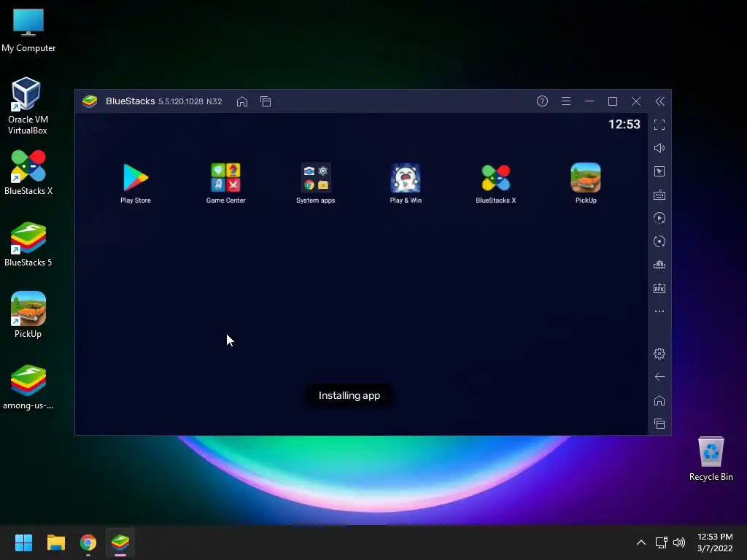Open the macro recorder sidebar icon
Viewport: 747px width, 560px height.
click(659, 218)
